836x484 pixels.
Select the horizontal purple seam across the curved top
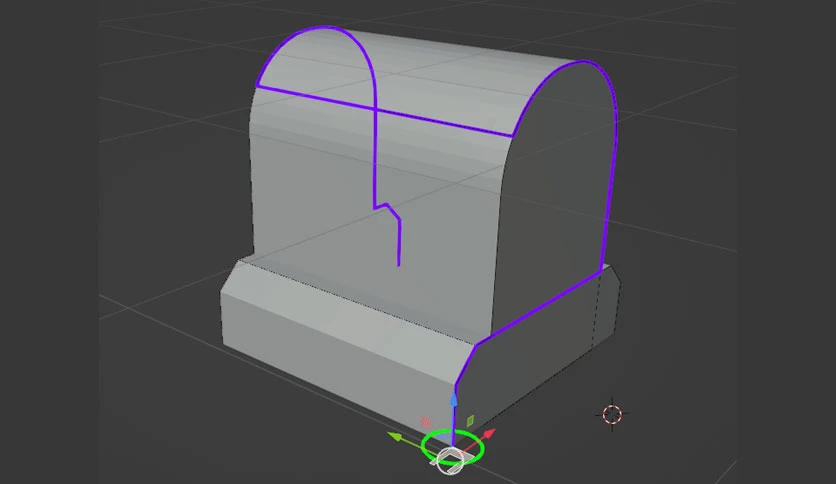[x=384, y=111]
